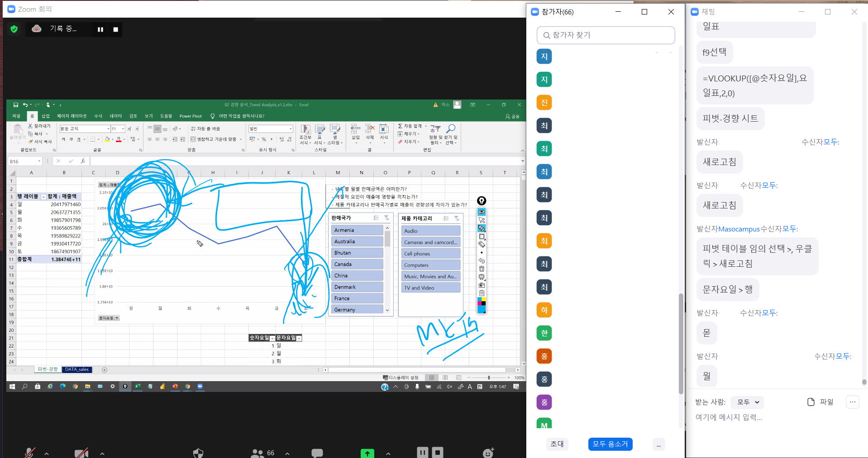Expand video options arrow beside camera
868x458 pixels.
tap(102, 453)
